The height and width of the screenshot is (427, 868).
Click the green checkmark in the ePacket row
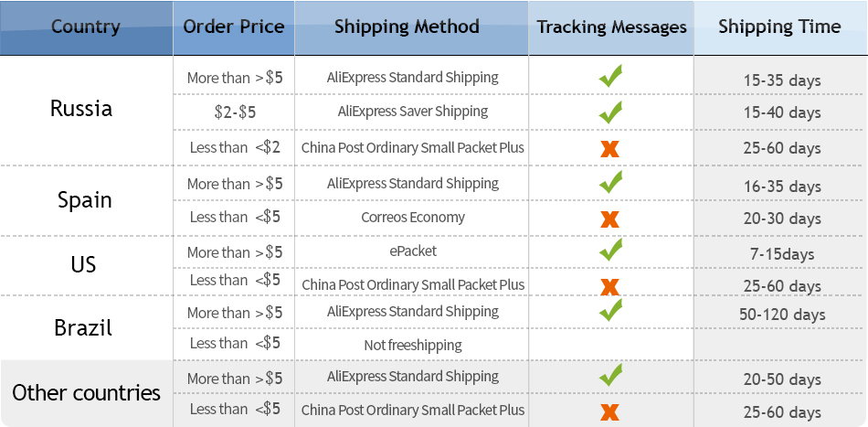coord(610,250)
